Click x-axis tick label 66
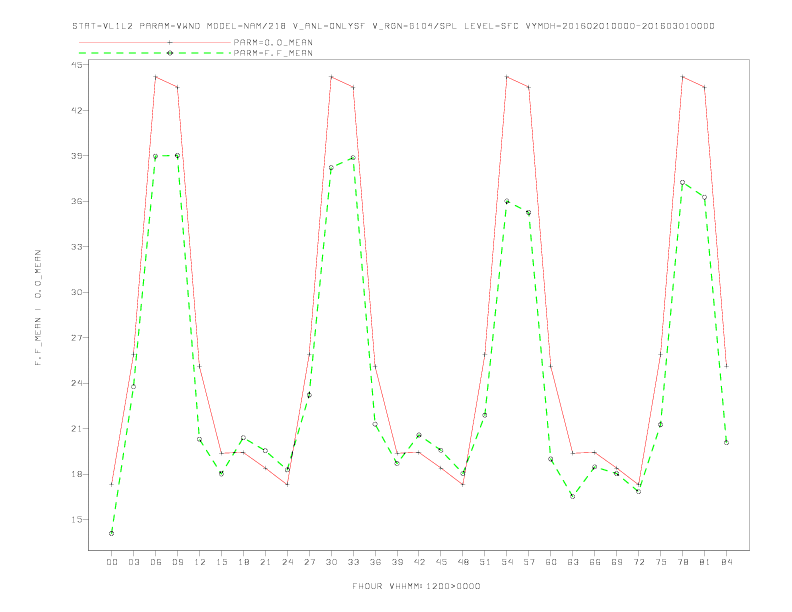 [x=595, y=562]
